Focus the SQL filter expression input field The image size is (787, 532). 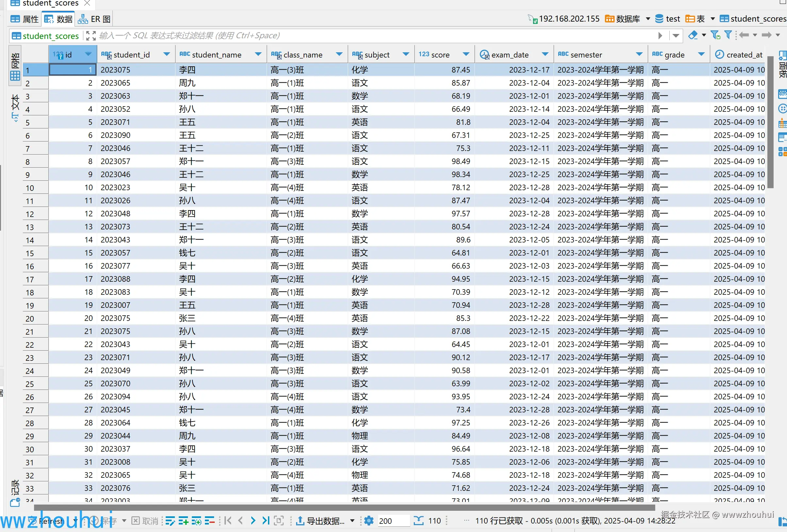tap(376, 36)
